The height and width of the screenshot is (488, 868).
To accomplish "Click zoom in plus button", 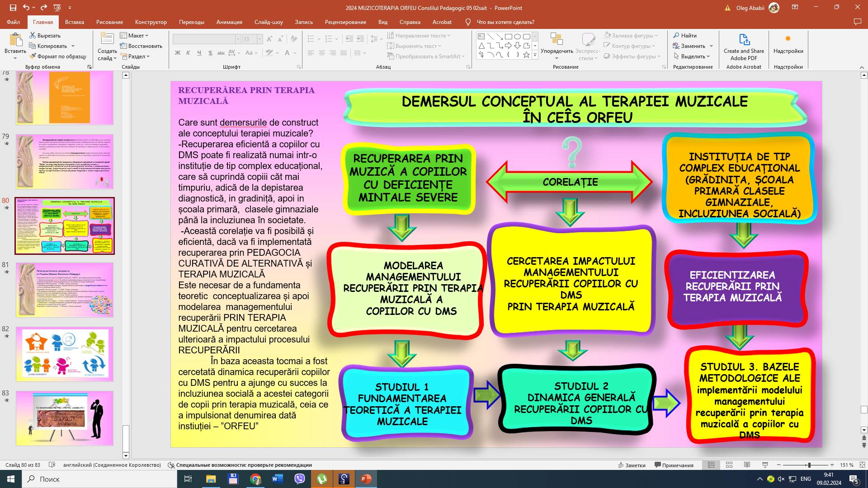I will click(x=832, y=465).
